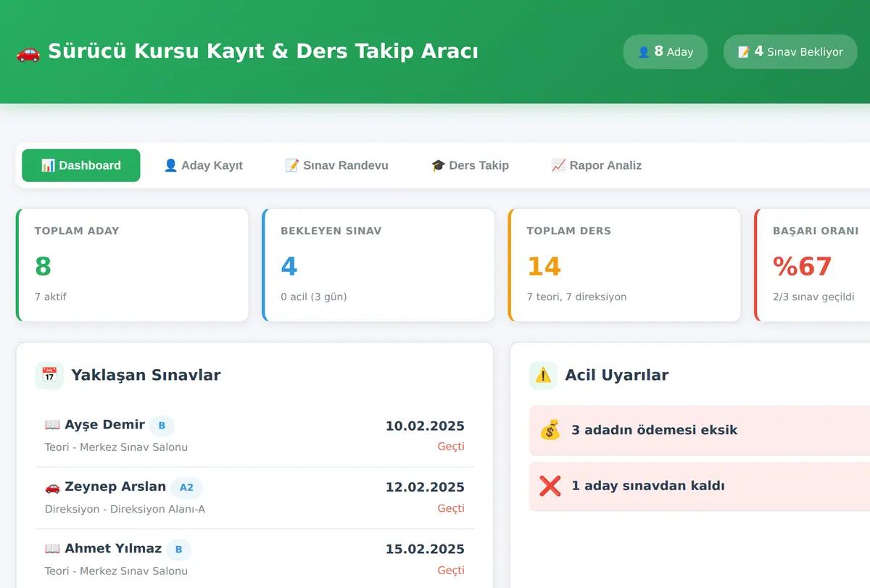Select the name "Zeynep Arslan" in upcoming exams
The image size is (870, 588).
(x=115, y=486)
